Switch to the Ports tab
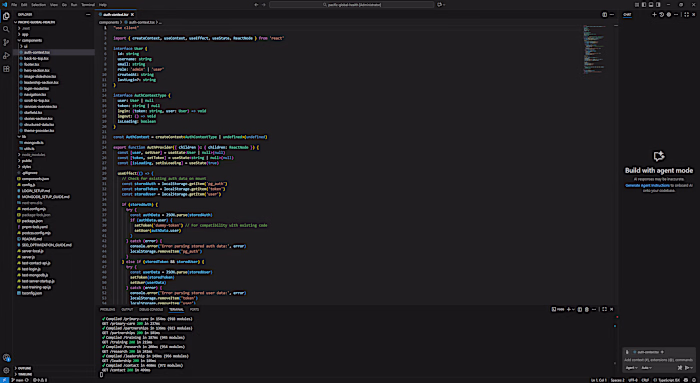This screenshot has height=383, width=700. pyautogui.click(x=194, y=309)
